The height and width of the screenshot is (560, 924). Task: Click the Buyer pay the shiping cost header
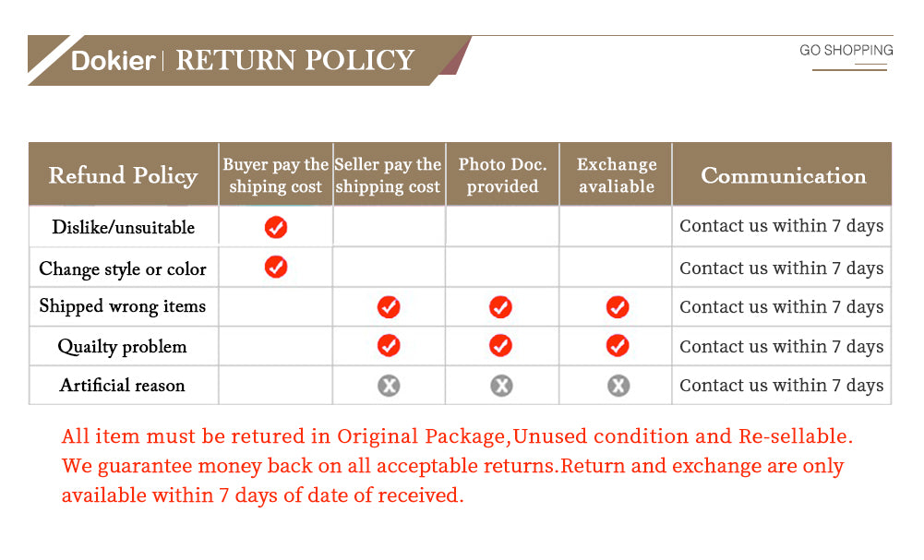click(275, 175)
